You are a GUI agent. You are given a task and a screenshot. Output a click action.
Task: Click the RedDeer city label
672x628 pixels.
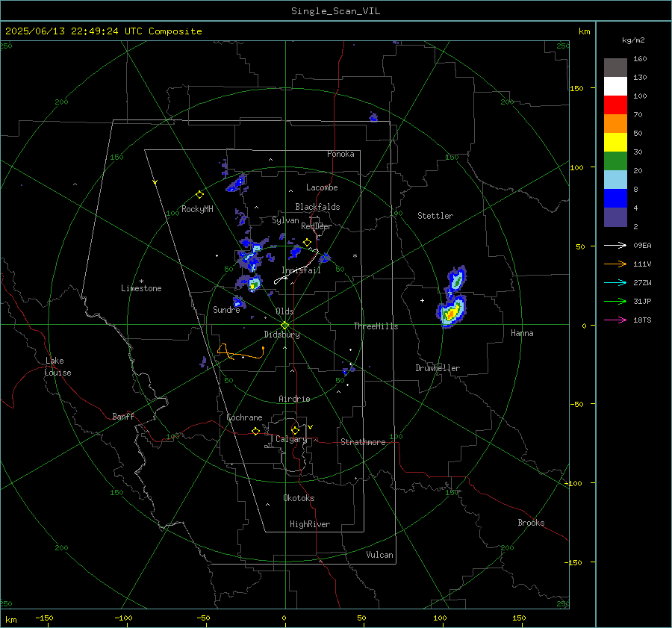317,226
